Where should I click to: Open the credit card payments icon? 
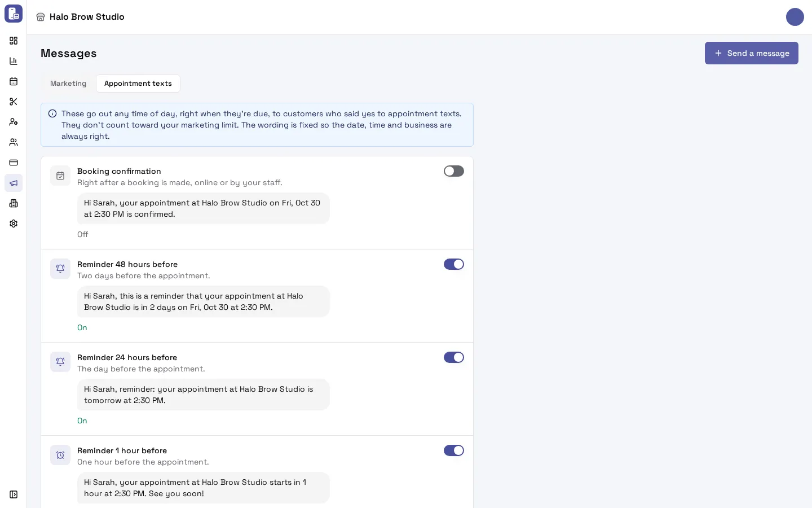click(14, 163)
